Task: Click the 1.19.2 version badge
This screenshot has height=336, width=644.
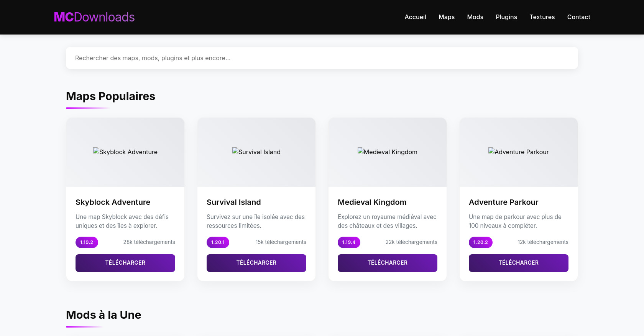Action: (87, 242)
